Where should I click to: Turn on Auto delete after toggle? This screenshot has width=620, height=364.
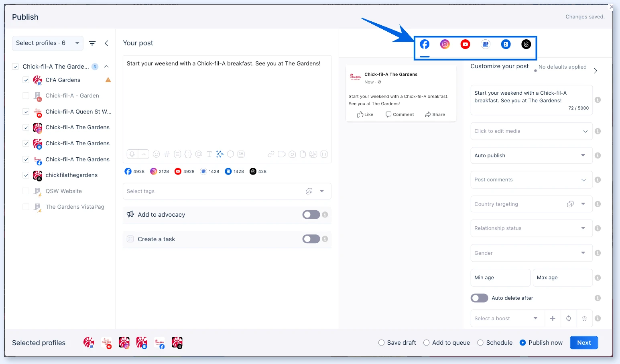(x=479, y=298)
